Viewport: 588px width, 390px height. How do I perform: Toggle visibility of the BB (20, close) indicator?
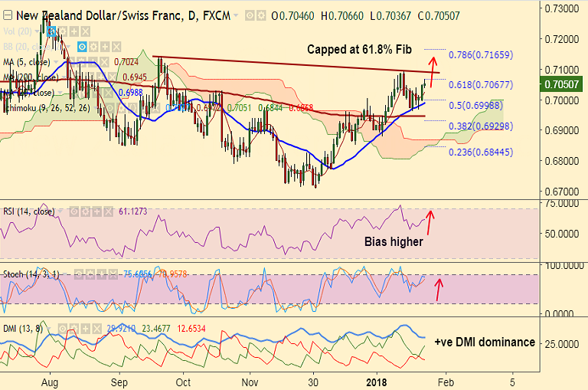[x=82, y=47]
